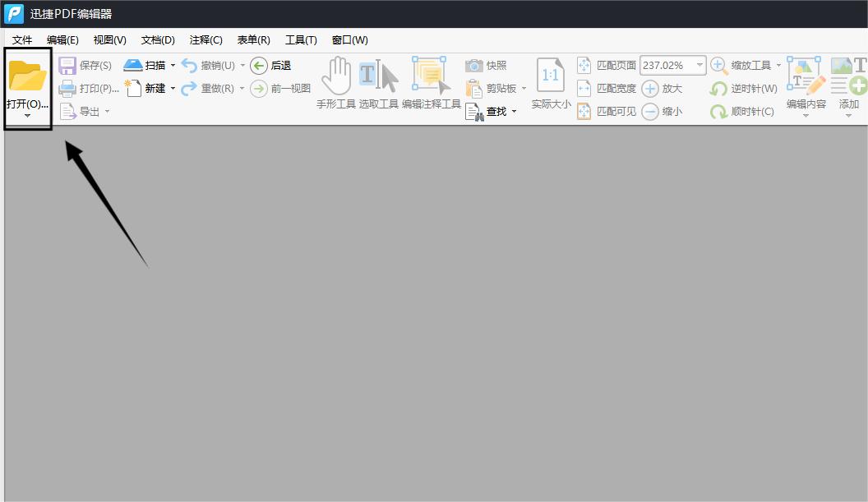Open a file via the highlighted 打开 button

pos(27,78)
